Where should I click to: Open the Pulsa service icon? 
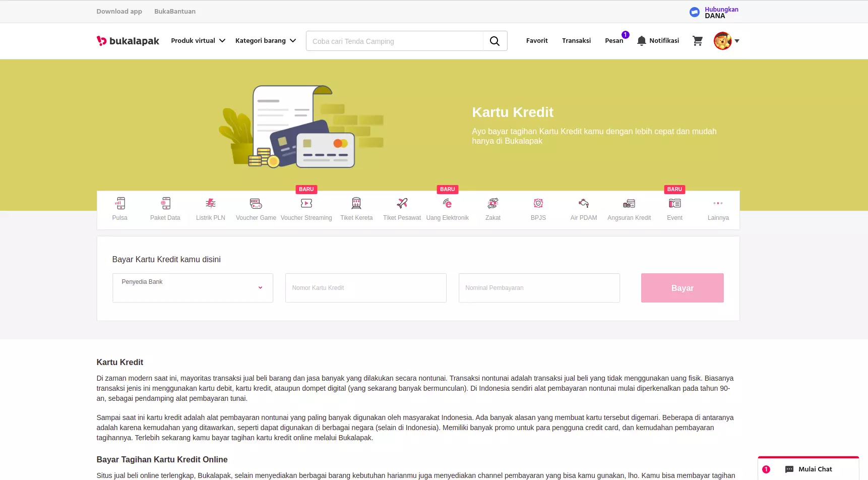[120, 203]
